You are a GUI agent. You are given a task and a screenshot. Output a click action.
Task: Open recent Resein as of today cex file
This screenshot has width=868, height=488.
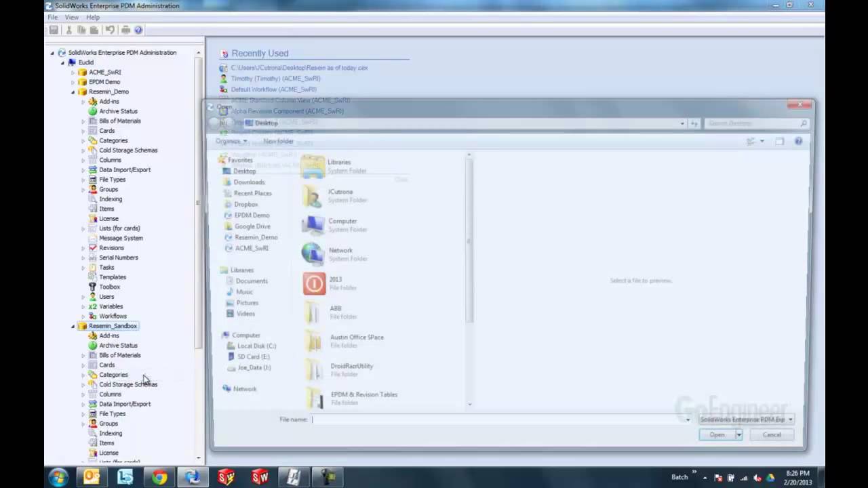click(x=299, y=68)
